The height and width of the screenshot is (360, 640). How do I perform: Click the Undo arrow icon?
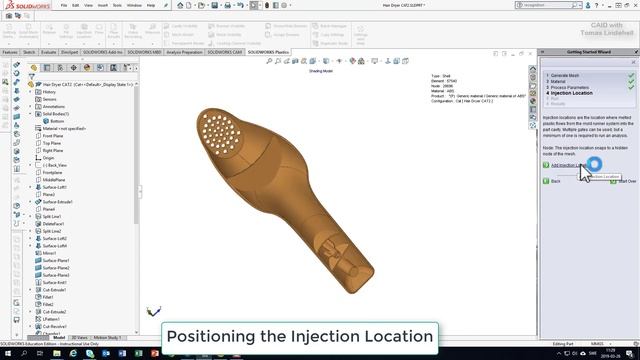point(240,5)
